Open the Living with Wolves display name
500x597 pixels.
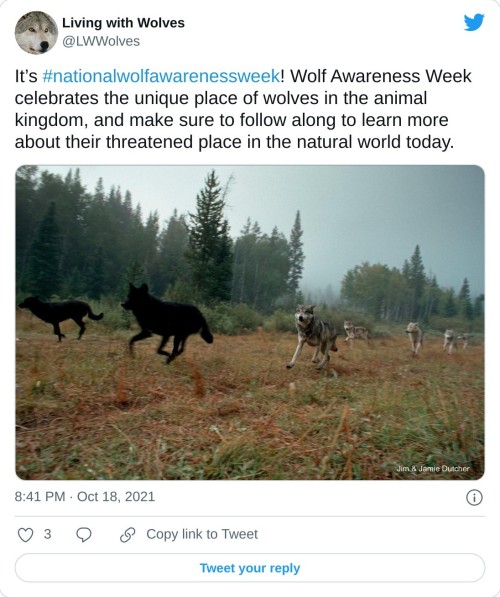coord(123,23)
